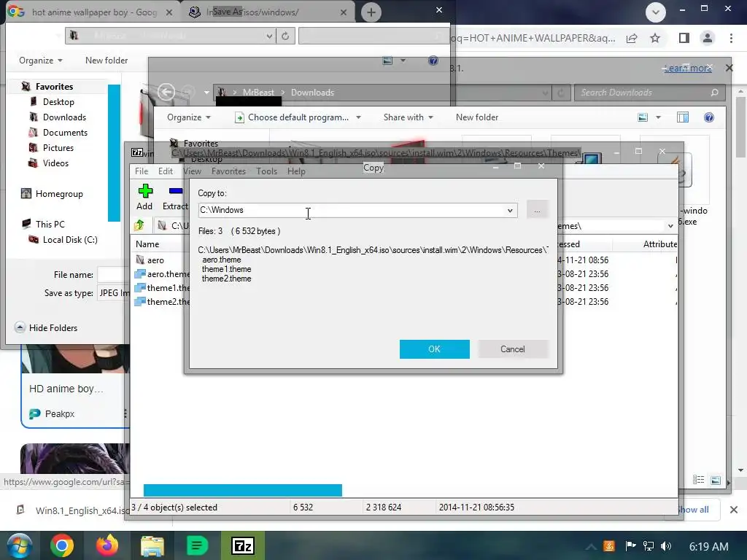This screenshot has height=560, width=747.
Task: Open Homegroup in Save As sidebar
Action: click(x=53, y=194)
